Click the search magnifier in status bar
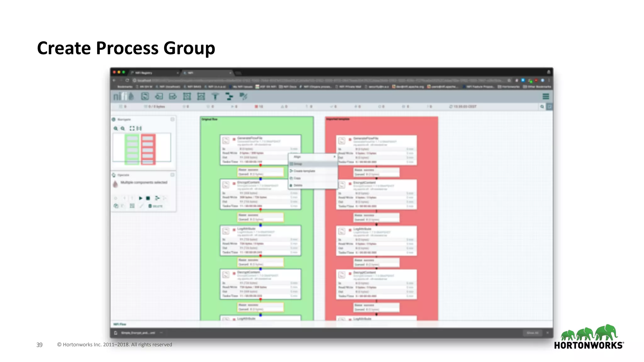Screen dimensions: 644x362 542,107
